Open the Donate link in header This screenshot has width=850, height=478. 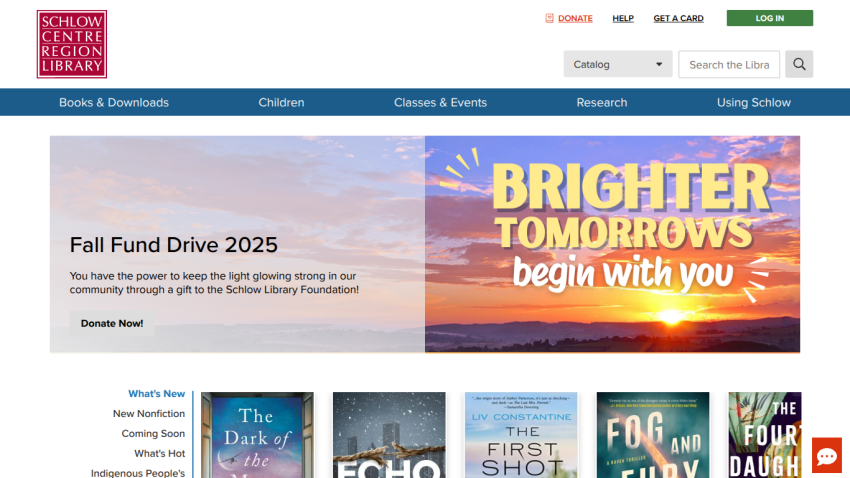point(575,18)
